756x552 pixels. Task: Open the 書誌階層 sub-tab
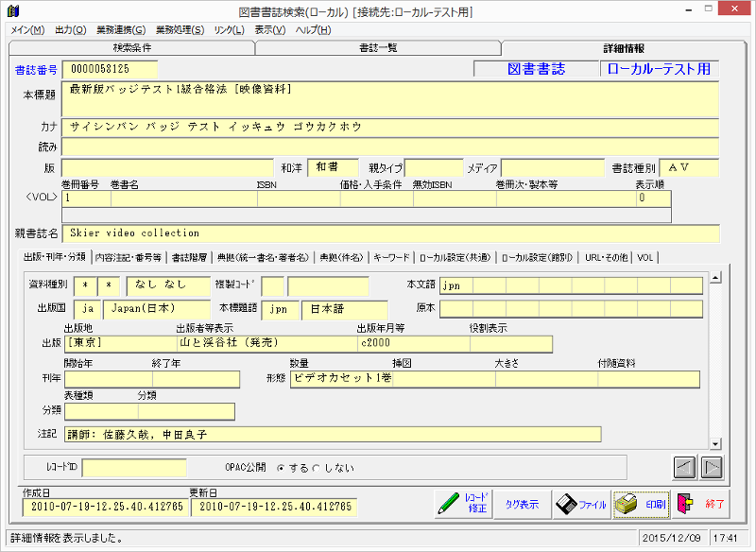pos(190,257)
